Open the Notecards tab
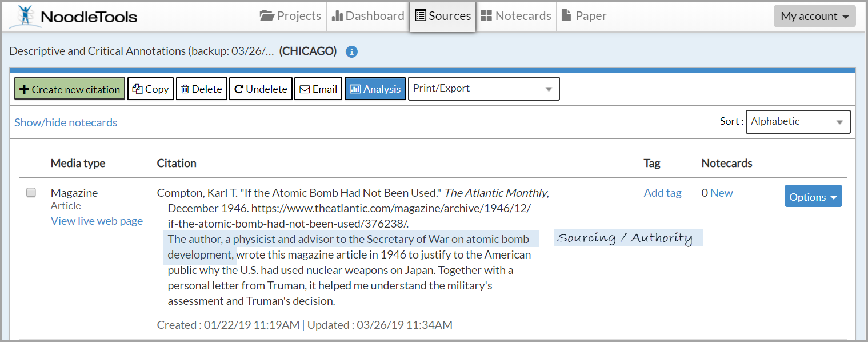 click(x=515, y=16)
